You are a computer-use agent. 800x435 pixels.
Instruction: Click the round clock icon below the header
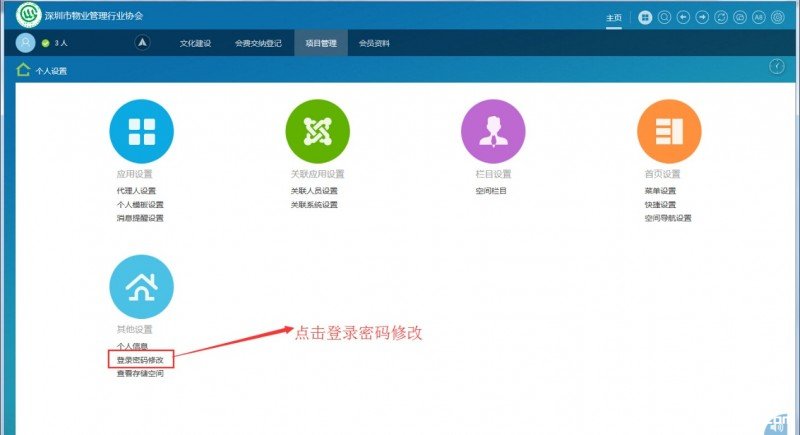[x=777, y=66]
